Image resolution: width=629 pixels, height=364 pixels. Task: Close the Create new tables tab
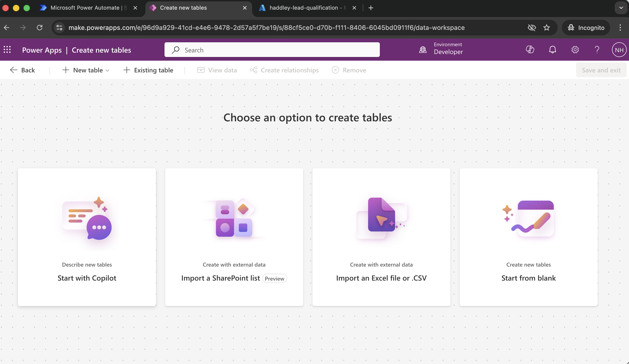pos(245,8)
